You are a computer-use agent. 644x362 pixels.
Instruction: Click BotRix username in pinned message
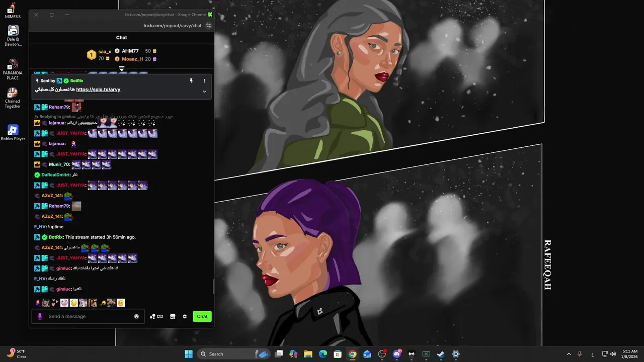tap(77, 80)
